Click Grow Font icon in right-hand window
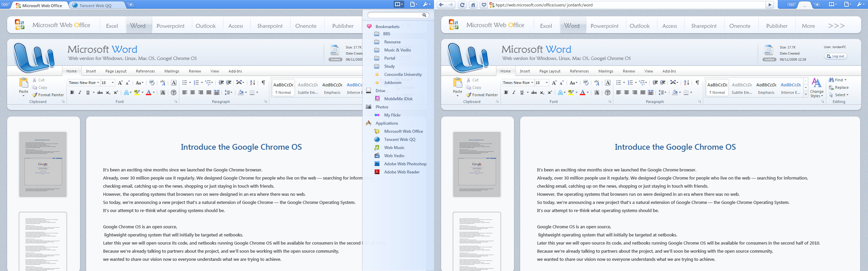 click(554, 83)
